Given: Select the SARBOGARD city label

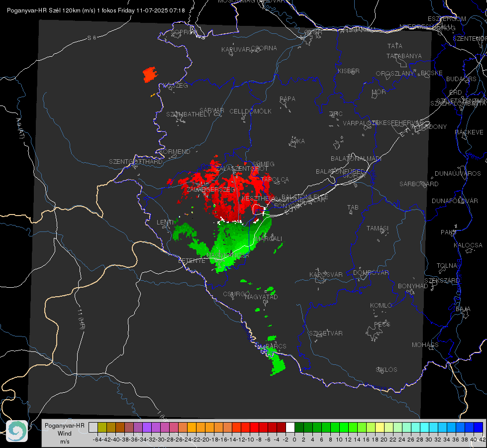Looking at the screenshot, I should coord(419,184).
